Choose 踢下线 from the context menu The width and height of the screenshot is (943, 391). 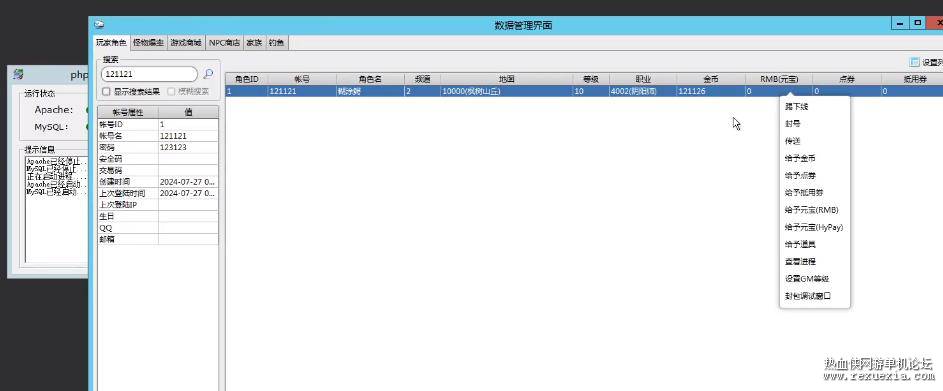pos(814,106)
